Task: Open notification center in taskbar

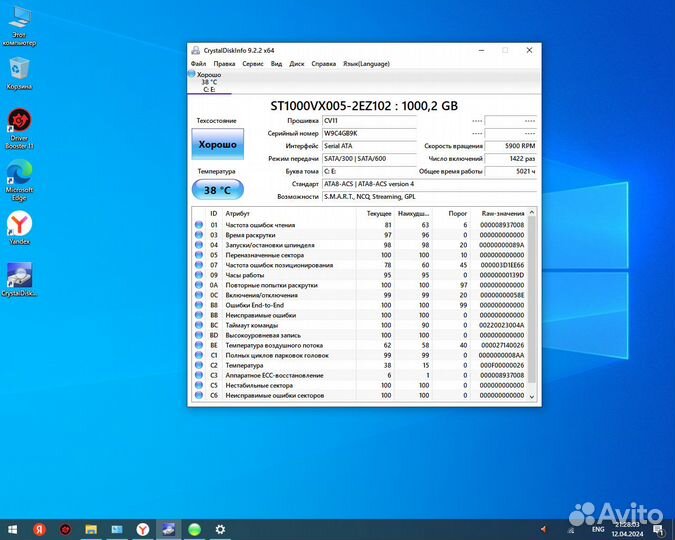Action: (659, 529)
